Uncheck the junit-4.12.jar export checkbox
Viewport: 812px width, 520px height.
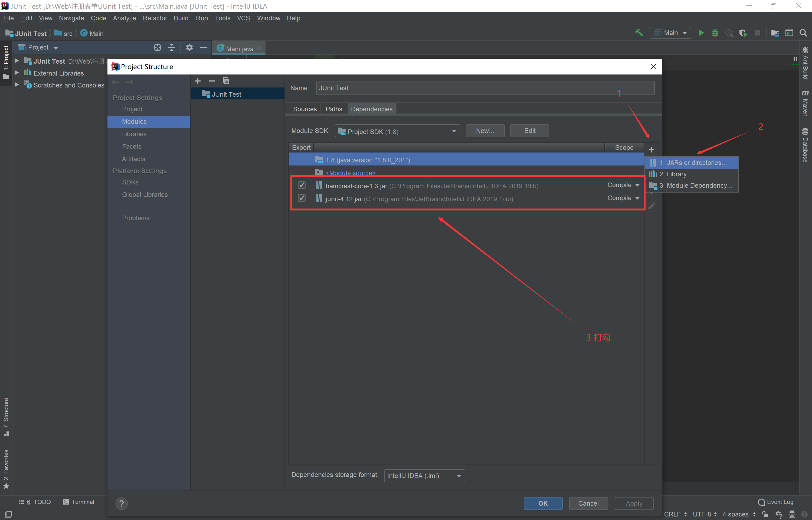[302, 198]
